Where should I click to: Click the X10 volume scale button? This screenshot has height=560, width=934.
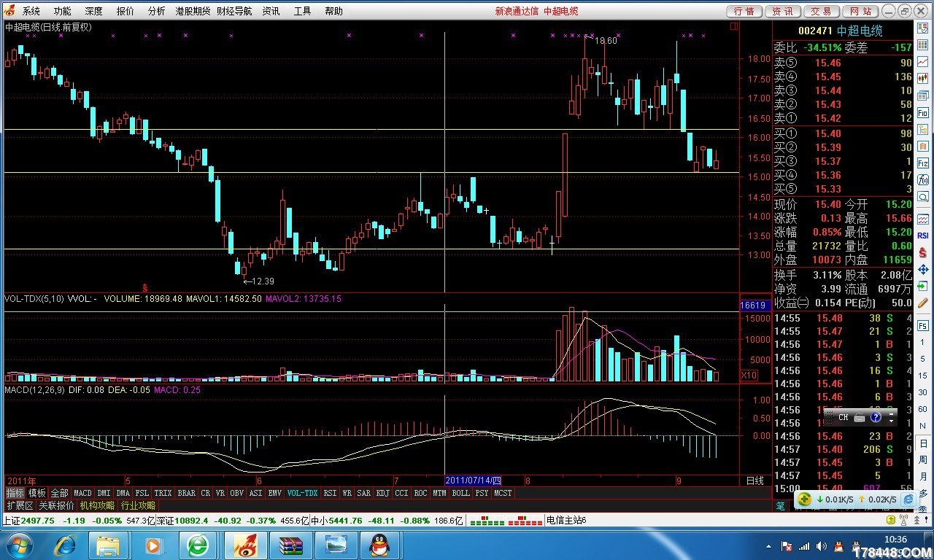(749, 375)
